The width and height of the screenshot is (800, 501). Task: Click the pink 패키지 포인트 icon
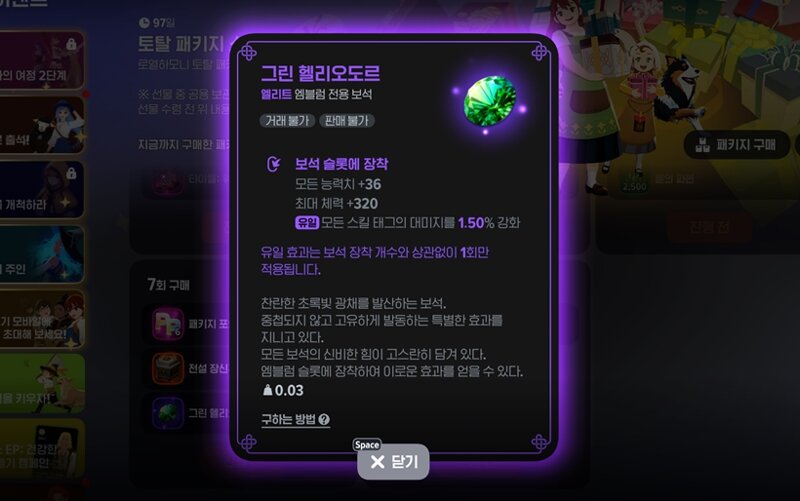tap(168, 323)
